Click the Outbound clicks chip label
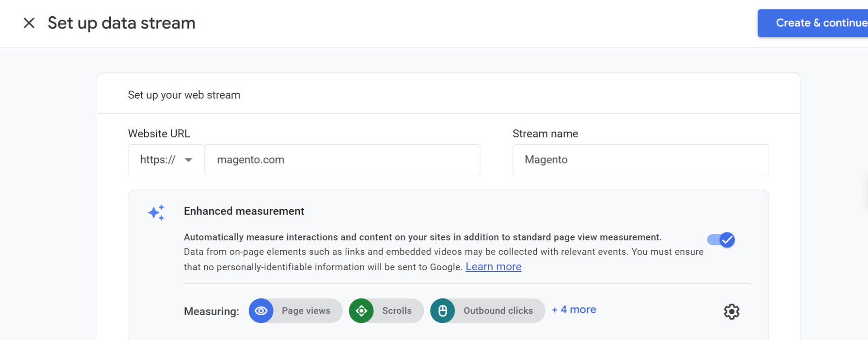868x340 pixels. pyautogui.click(x=498, y=311)
